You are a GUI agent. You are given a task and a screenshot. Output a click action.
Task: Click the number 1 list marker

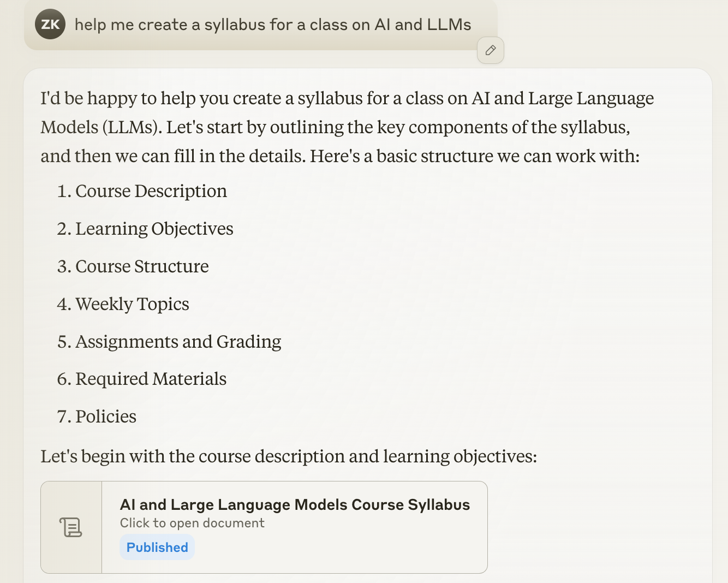coord(64,191)
